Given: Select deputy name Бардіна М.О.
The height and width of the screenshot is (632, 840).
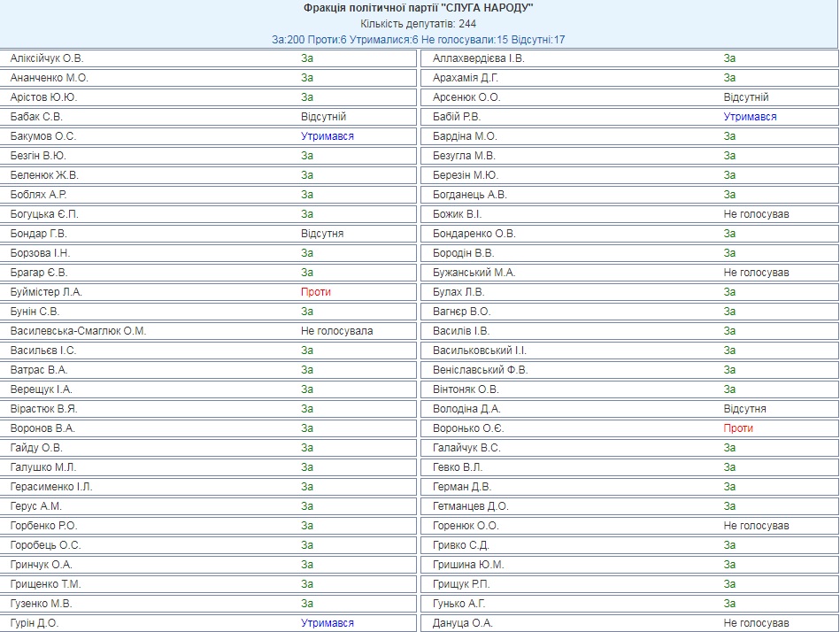Looking at the screenshot, I should point(465,136).
